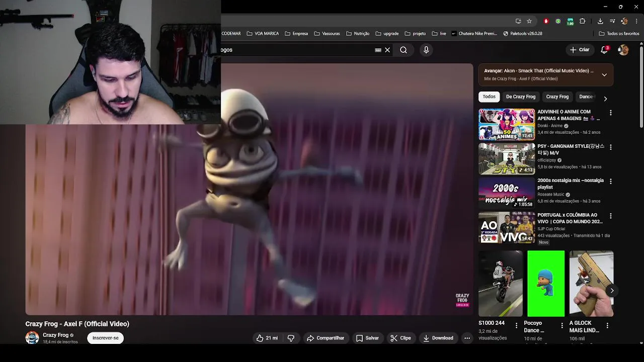This screenshot has width=644, height=362.
Task: Open PORTUGAL x COLÔMBIA live thumbnail
Action: coord(507,227)
